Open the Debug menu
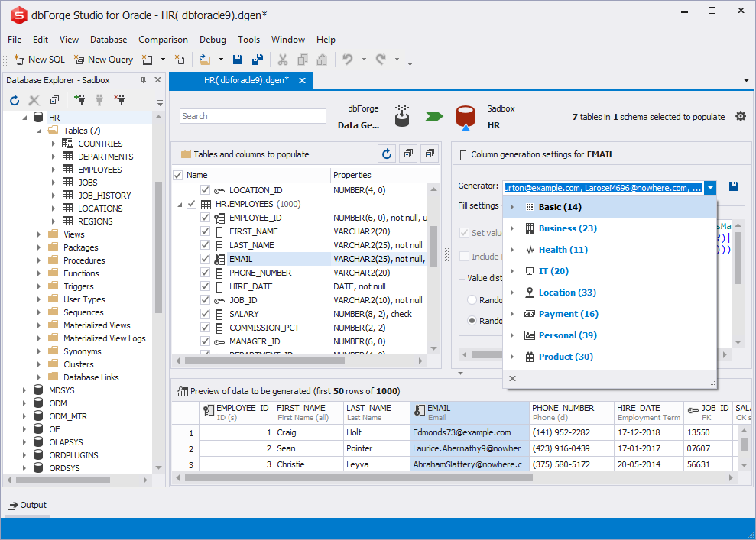This screenshot has width=756, height=540. pos(213,40)
